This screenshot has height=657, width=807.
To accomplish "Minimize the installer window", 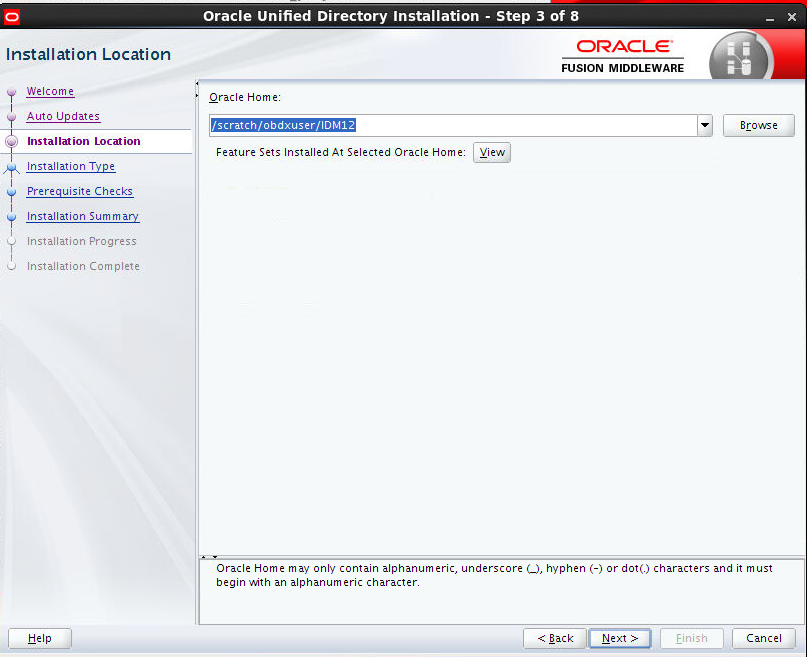I will click(x=770, y=18).
